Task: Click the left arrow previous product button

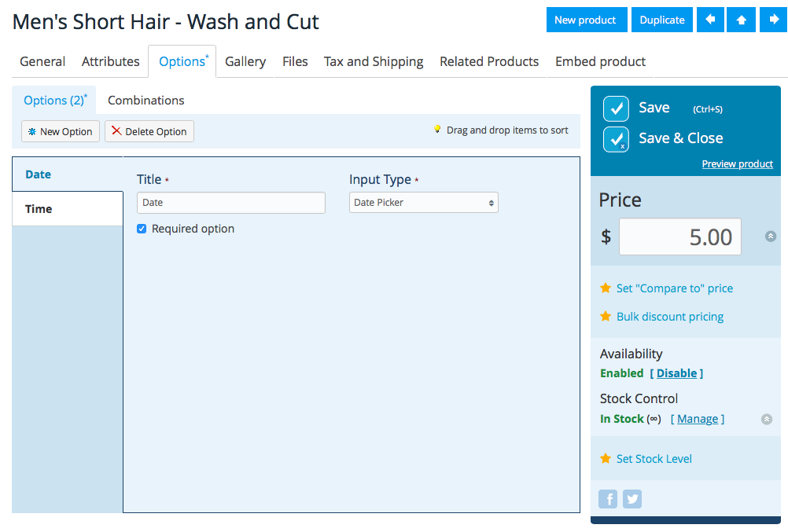Action: click(710, 20)
